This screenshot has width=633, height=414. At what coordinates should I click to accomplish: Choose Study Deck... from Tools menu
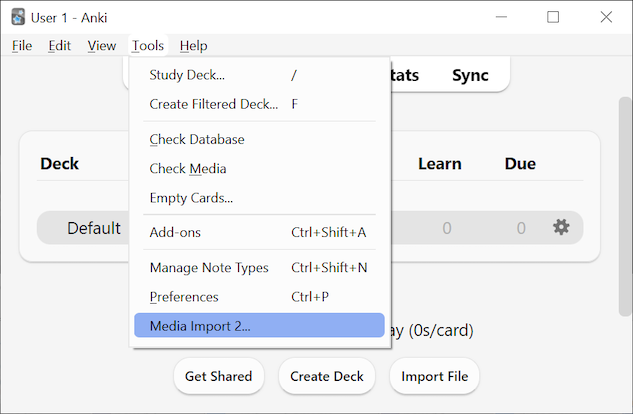pos(259,75)
